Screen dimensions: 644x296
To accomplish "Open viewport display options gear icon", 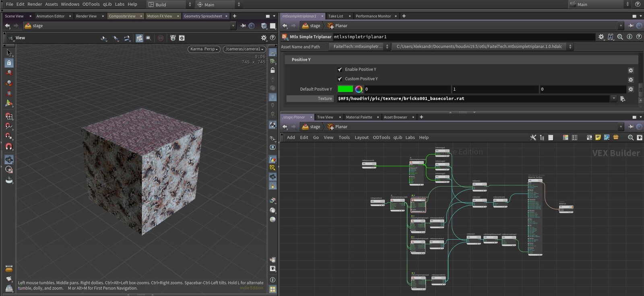I will (264, 37).
